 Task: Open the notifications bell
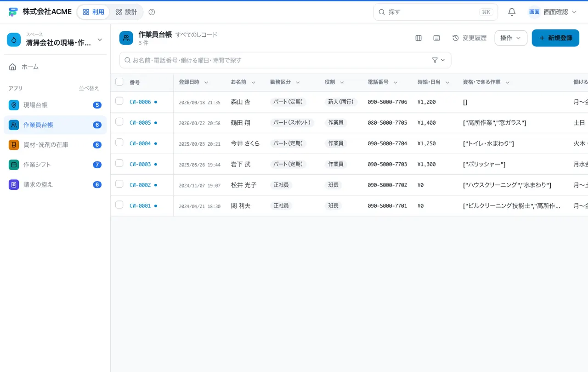click(512, 12)
